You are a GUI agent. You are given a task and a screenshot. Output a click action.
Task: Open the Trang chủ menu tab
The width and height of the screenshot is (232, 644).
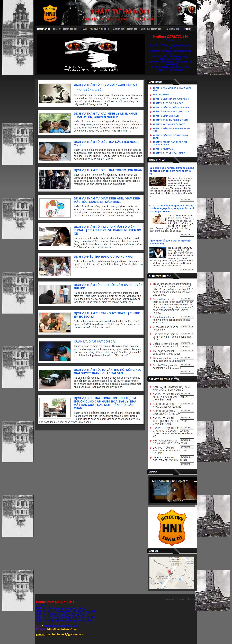click(x=43, y=29)
